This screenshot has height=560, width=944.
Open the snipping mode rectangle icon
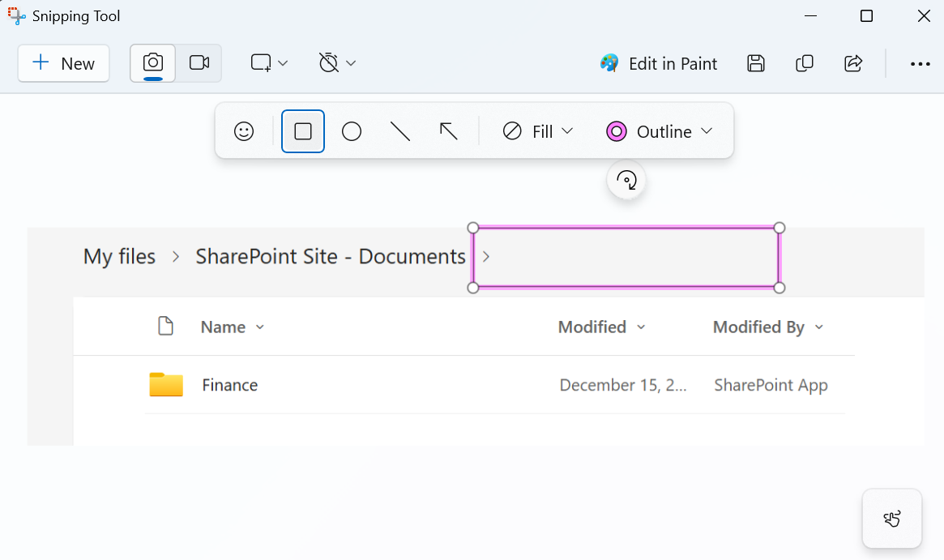click(x=261, y=62)
